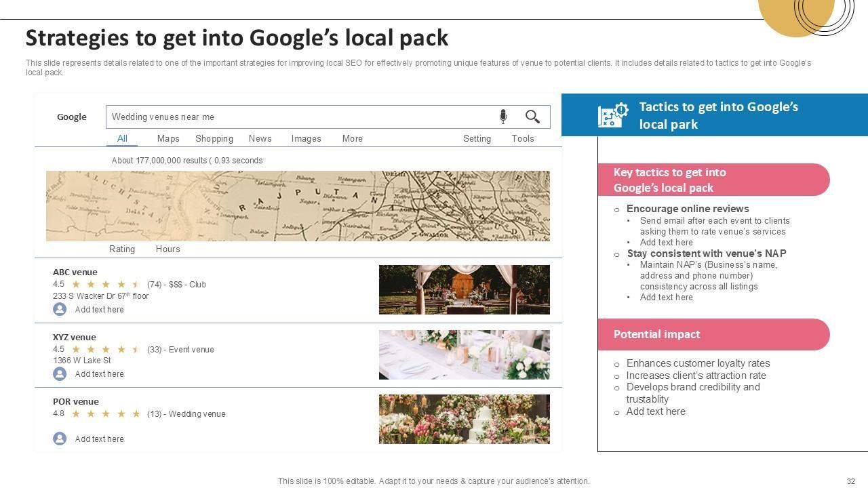The width and height of the screenshot is (868, 488).
Task: Select the POR venue flower cake photo
Action: [x=464, y=419]
